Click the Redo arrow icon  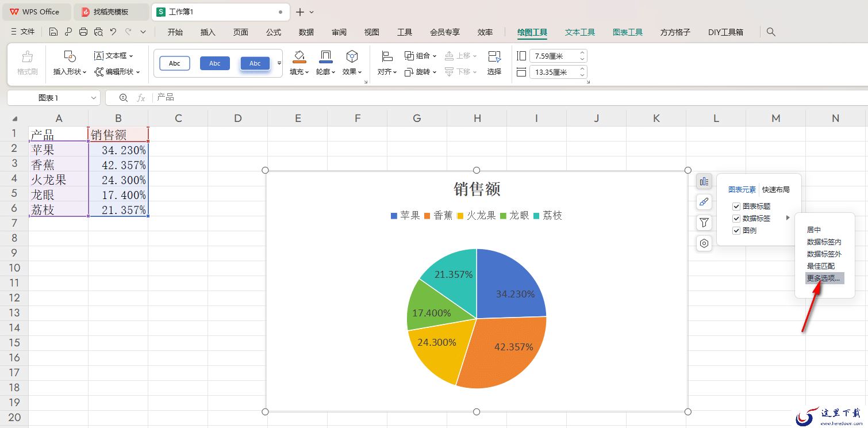coord(128,32)
